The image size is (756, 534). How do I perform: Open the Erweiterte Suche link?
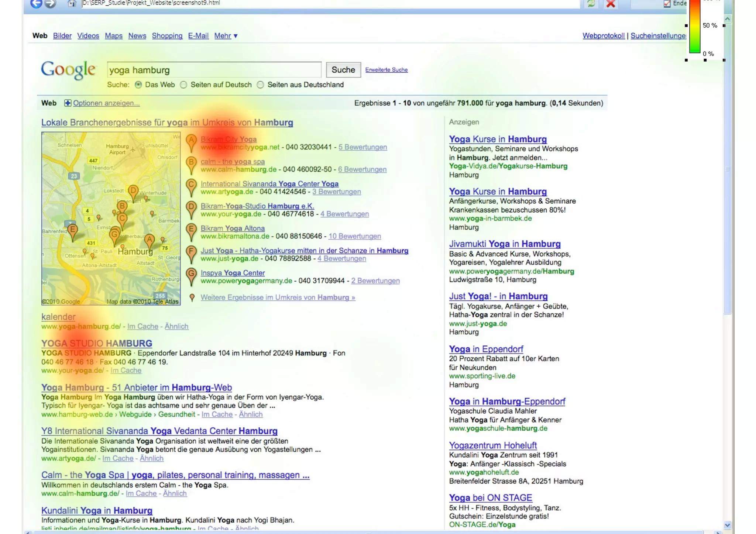[x=386, y=70]
